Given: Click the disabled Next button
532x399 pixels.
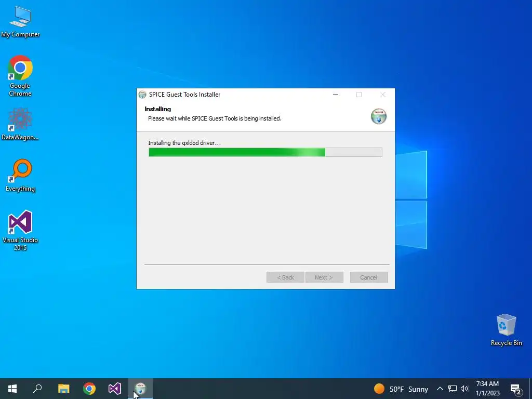Looking at the screenshot, I should pos(324,277).
